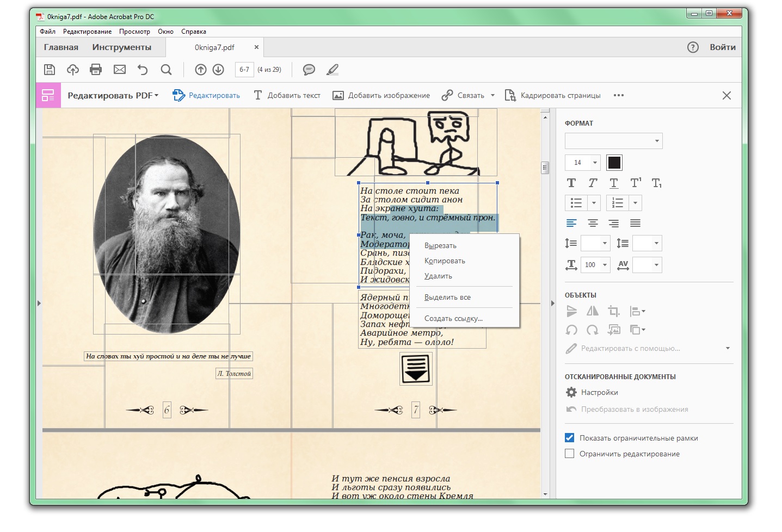Expand the font size 14 dropdown
The height and width of the screenshot is (532, 782).
[x=595, y=162]
